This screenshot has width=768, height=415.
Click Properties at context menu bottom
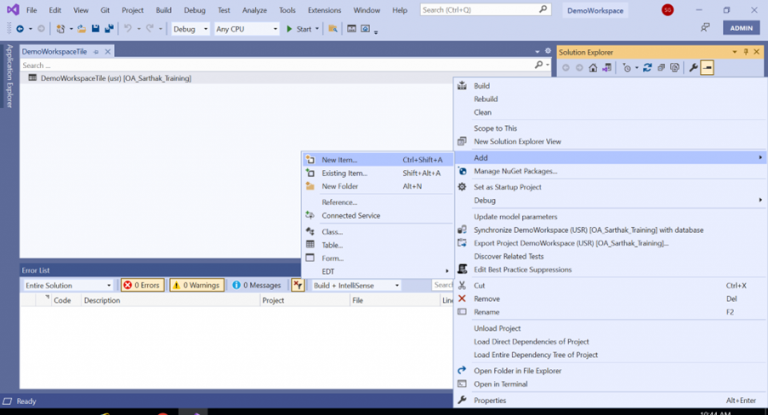tap(610, 400)
